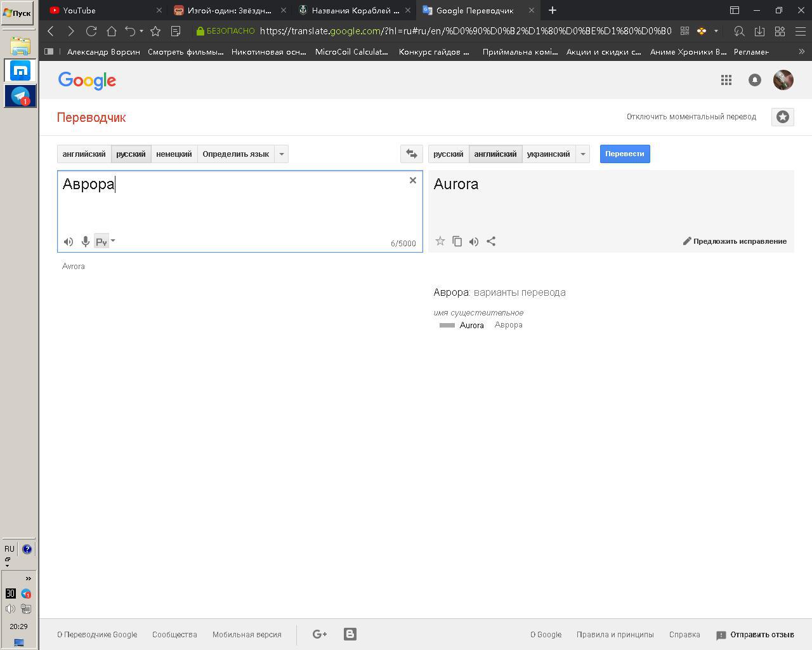Screen dimensions: 812x650
Task: Listen to the translated text Aurora
Action: click(x=474, y=241)
